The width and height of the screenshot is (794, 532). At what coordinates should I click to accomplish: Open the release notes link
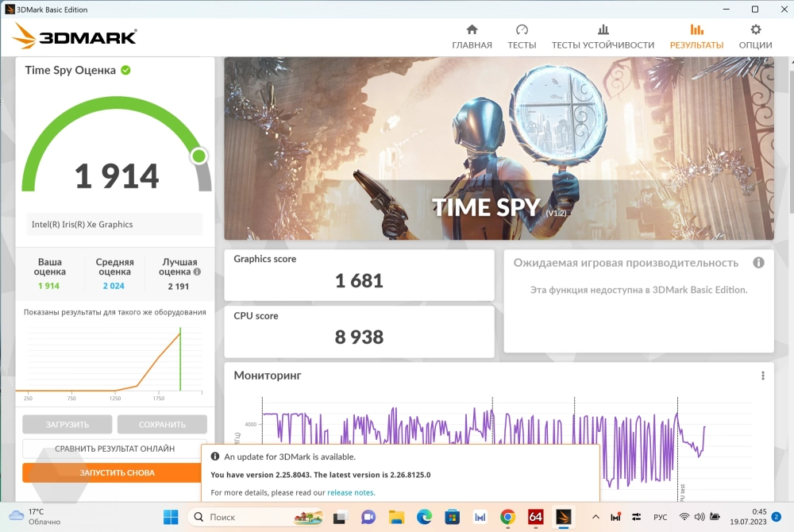(x=351, y=492)
